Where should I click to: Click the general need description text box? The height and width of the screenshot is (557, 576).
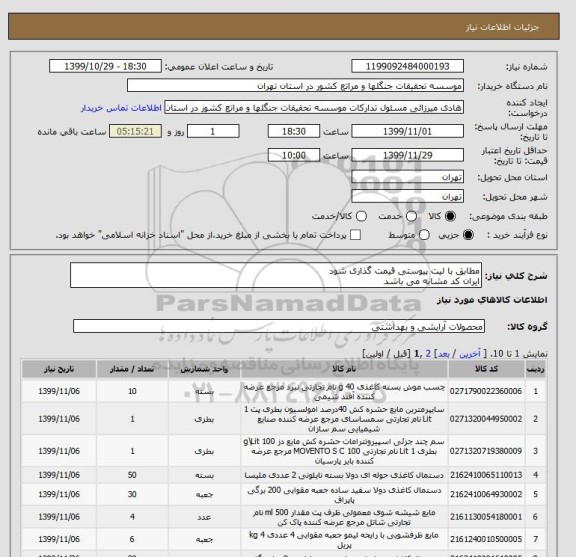[276, 275]
